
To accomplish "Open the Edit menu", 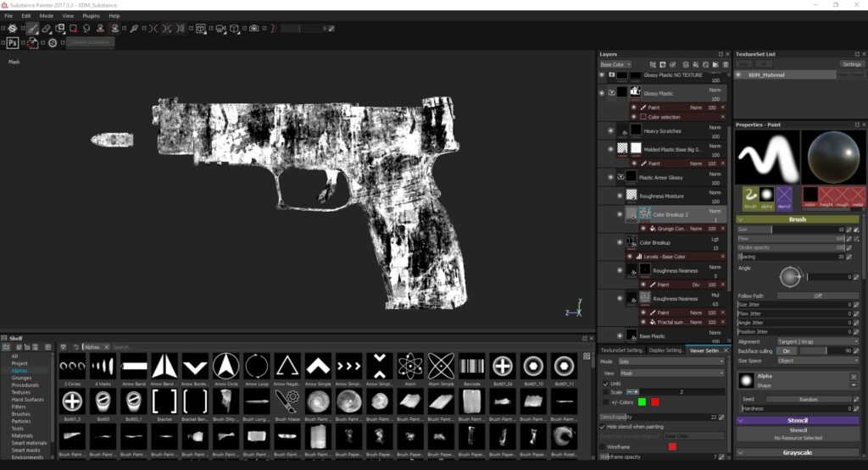I will point(26,16).
